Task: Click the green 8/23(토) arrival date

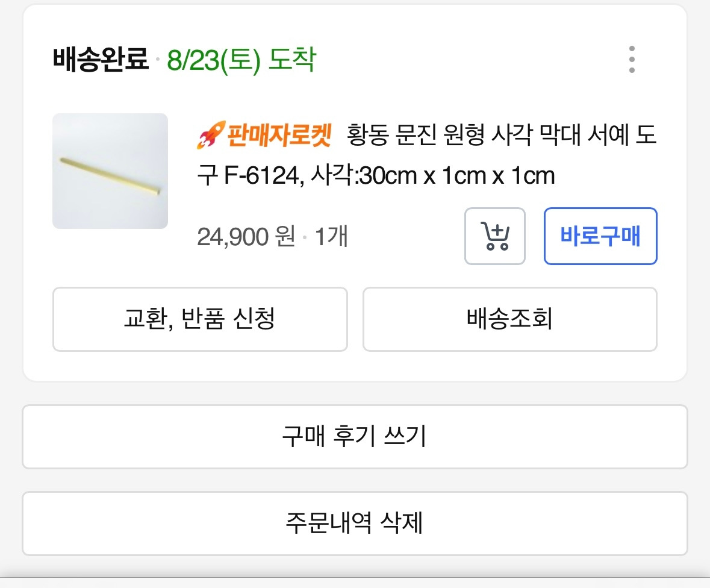Action: pos(214,60)
